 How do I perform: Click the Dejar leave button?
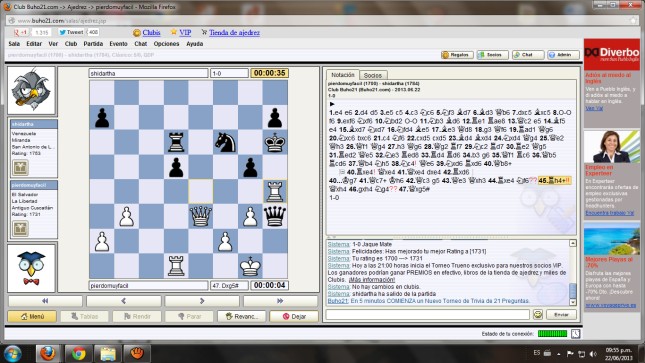pyautogui.click(x=294, y=316)
